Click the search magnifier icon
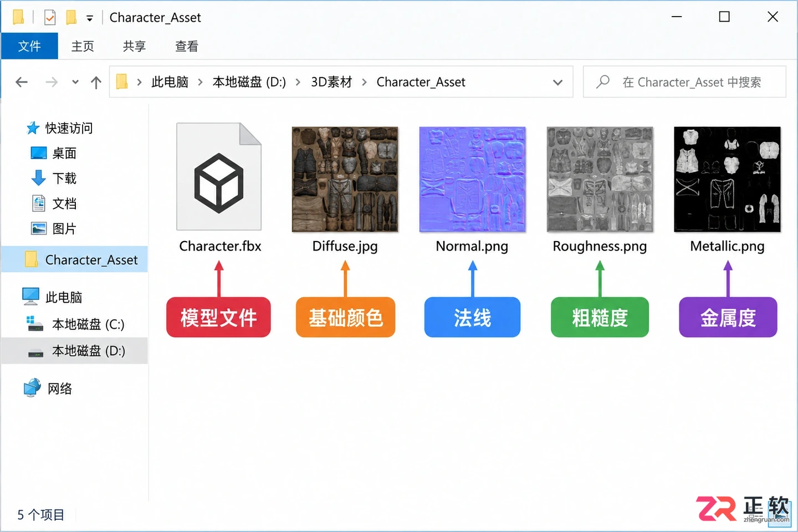Screen dimensions: 798x532 (x=602, y=82)
